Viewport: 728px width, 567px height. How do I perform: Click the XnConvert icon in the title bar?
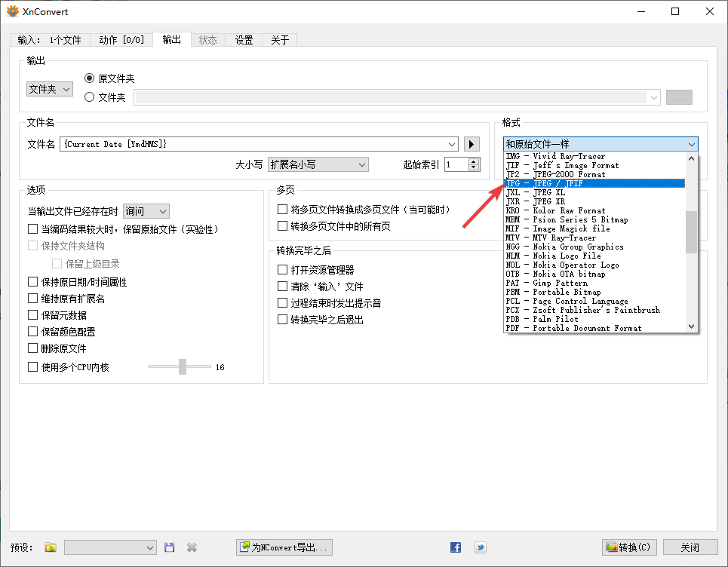[12, 11]
